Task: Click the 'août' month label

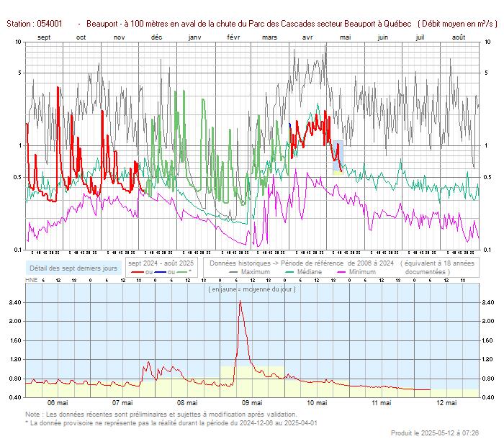Action: point(459,37)
